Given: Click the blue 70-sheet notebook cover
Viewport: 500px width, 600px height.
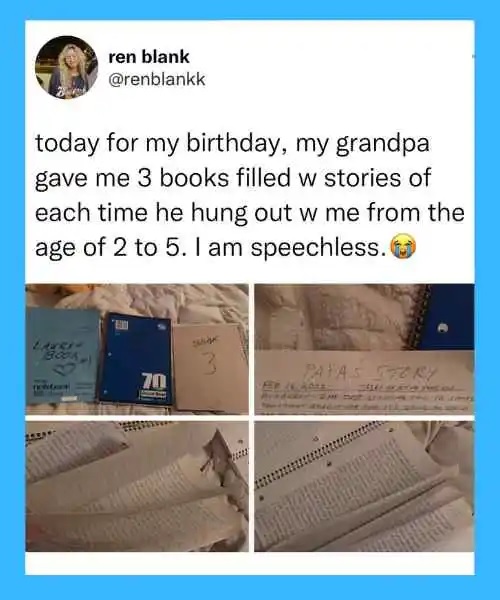Looking at the screenshot, I should (x=137, y=360).
